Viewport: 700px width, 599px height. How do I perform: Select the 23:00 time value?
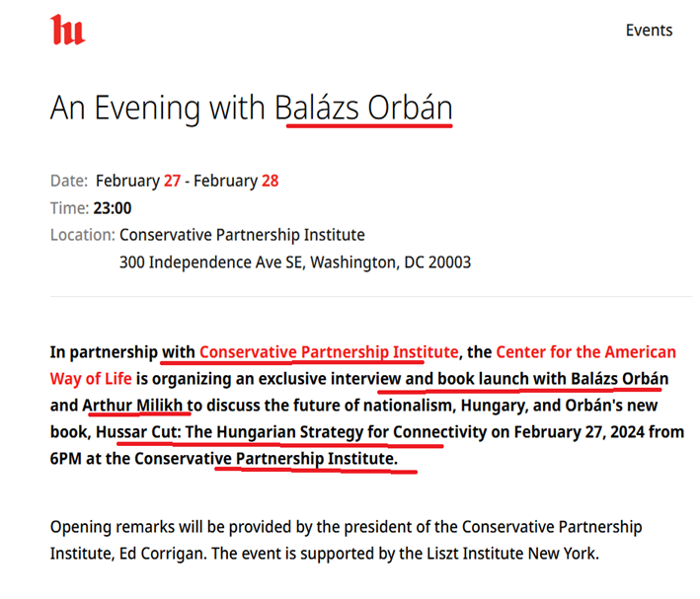coord(112,208)
